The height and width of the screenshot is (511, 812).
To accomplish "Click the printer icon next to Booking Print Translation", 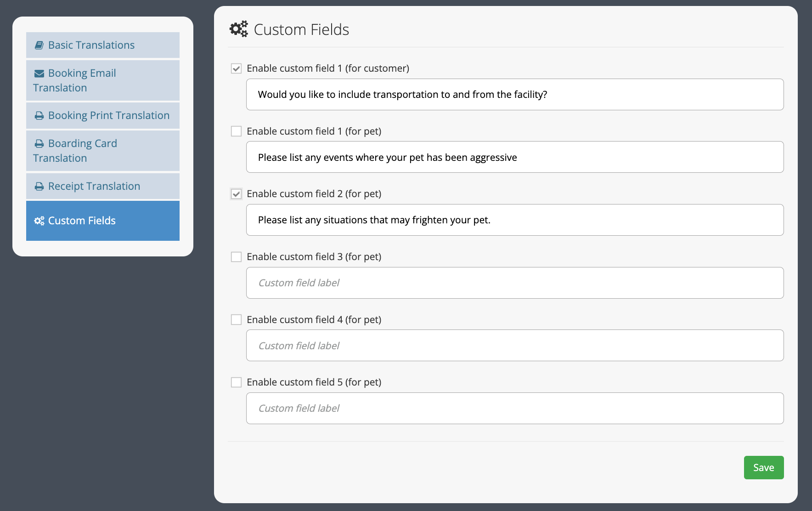I will tap(39, 116).
